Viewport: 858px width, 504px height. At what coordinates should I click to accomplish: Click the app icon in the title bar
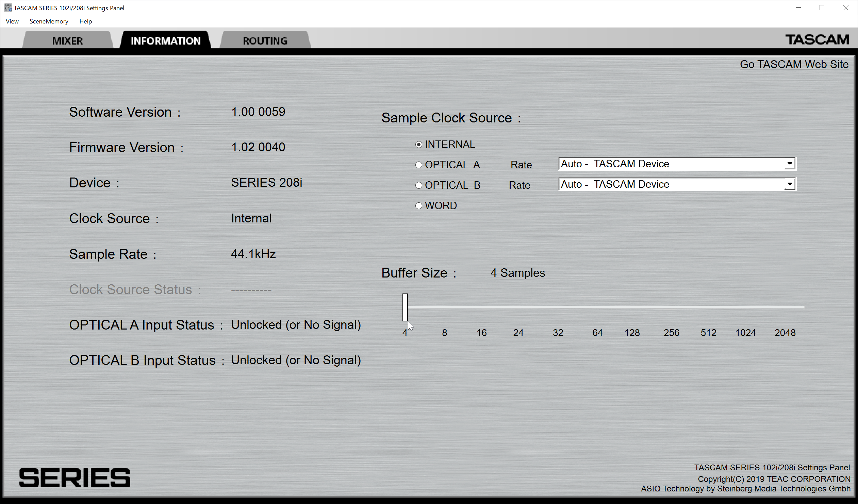(x=8, y=7)
